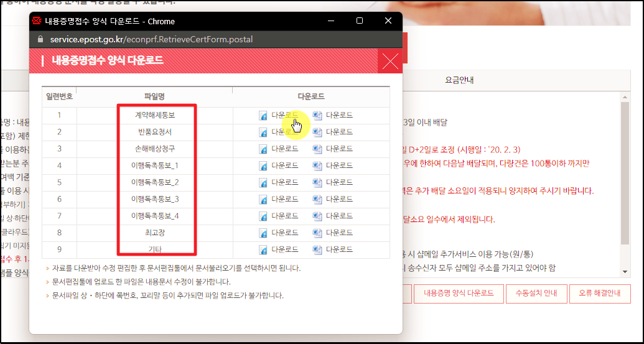Image resolution: width=644 pixels, height=344 pixels.
Task: Click the 오류 해결안내 button
Action: coord(600,294)
